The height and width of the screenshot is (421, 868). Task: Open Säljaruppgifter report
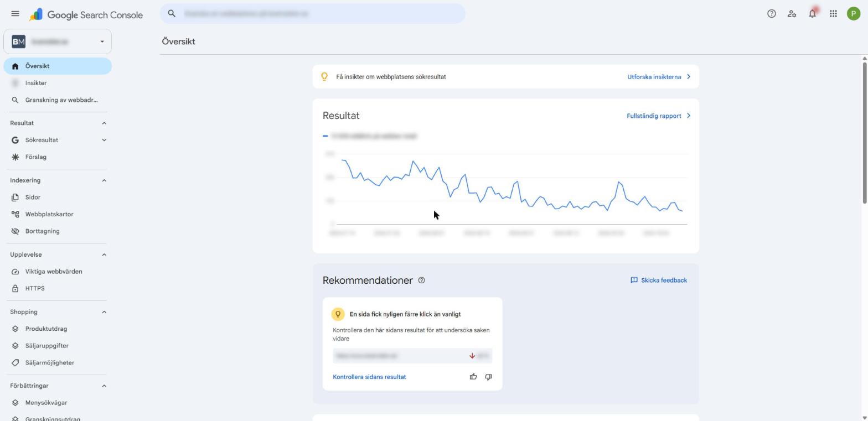58,346
